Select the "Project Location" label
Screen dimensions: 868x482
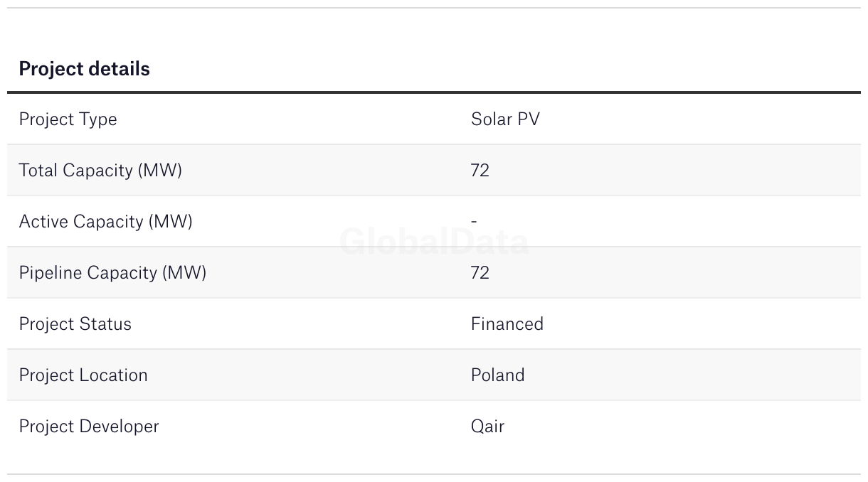click(x=83, y=375)
